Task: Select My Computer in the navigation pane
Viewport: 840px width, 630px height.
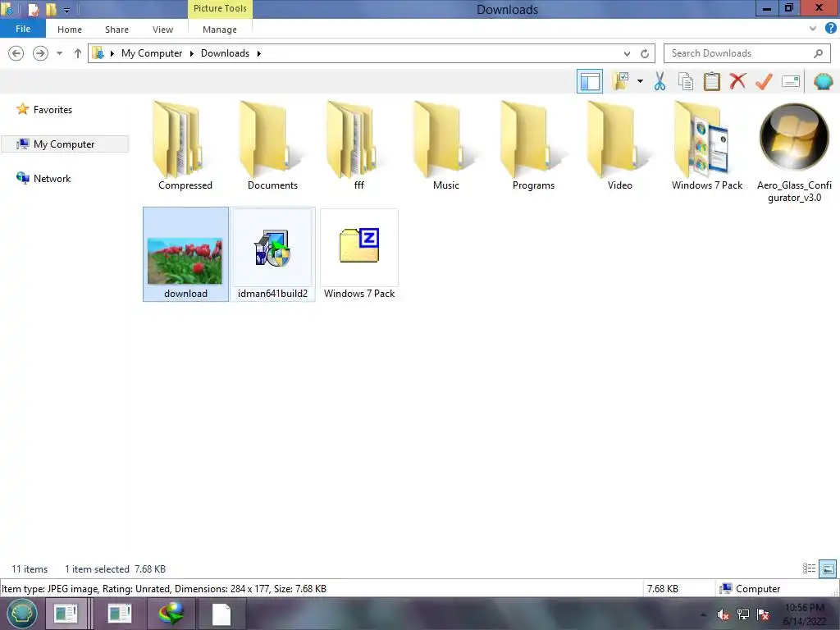Action: (65, 144)
